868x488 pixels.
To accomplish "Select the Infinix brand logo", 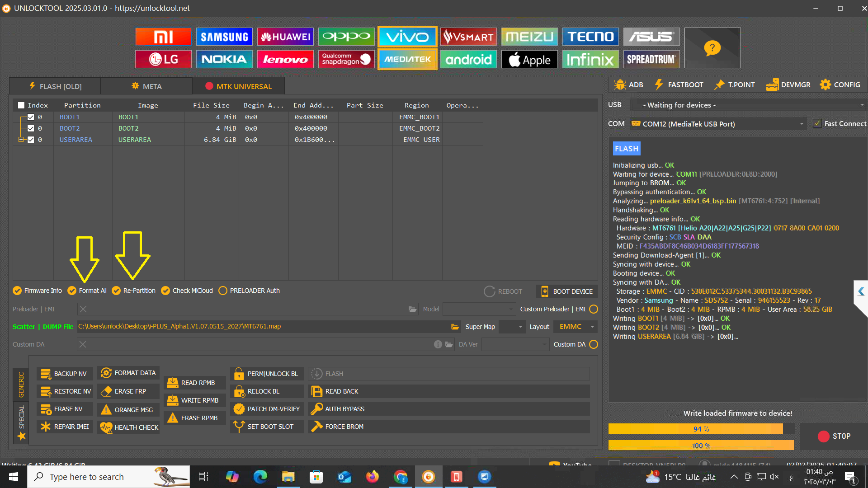I will coord(590,59).
